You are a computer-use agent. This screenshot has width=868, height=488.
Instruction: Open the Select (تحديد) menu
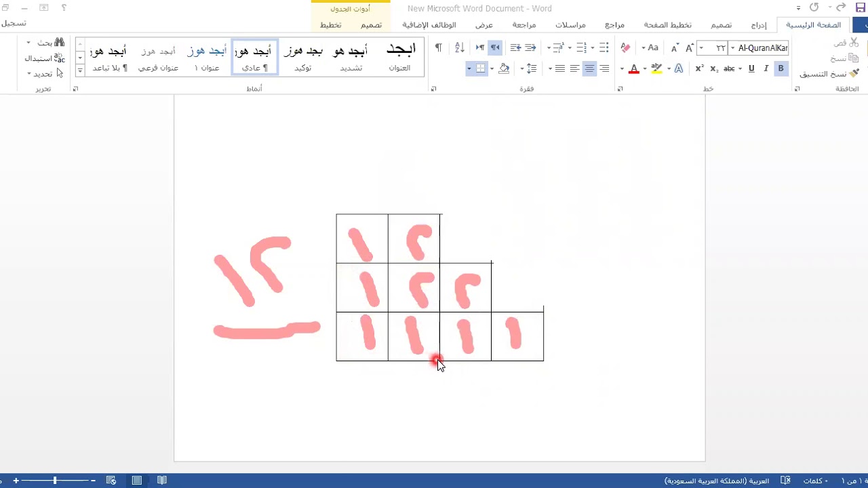[x=45, y=73]
